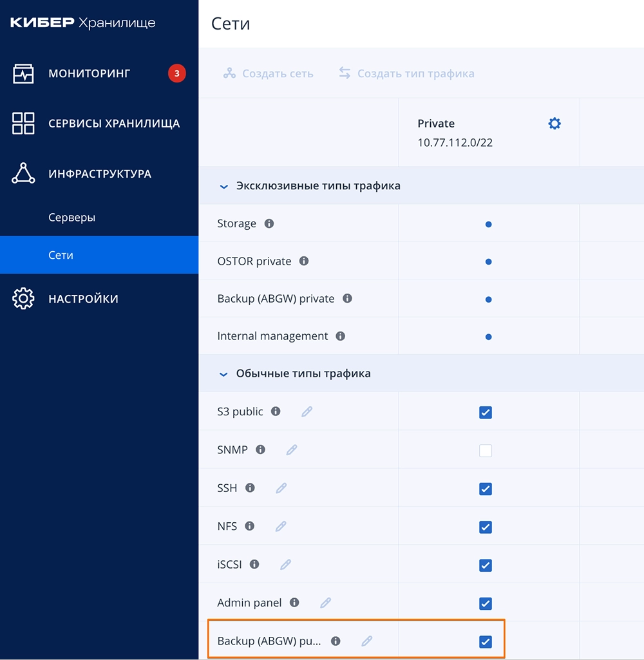This screenshot has height=660, width=644.
Task: Click the pencil icon next to S3 public
Action: [x=307, y=411]
